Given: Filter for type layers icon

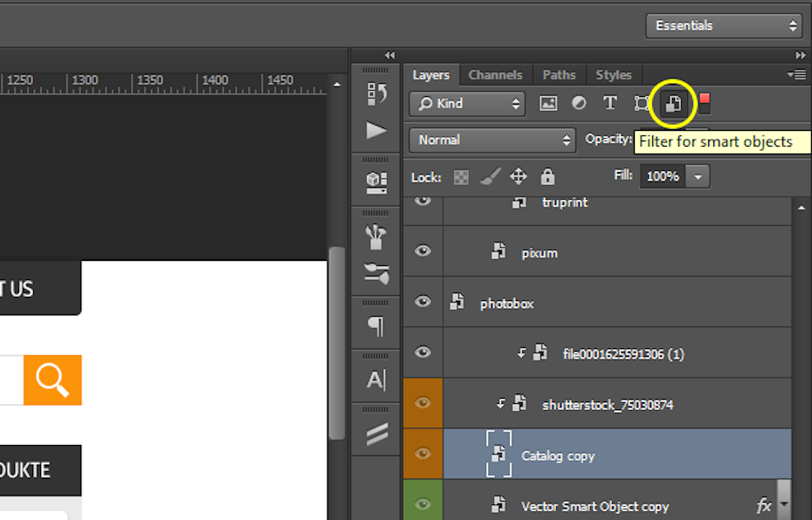Looking at the screenshot, I should click(x=610, y=104).
